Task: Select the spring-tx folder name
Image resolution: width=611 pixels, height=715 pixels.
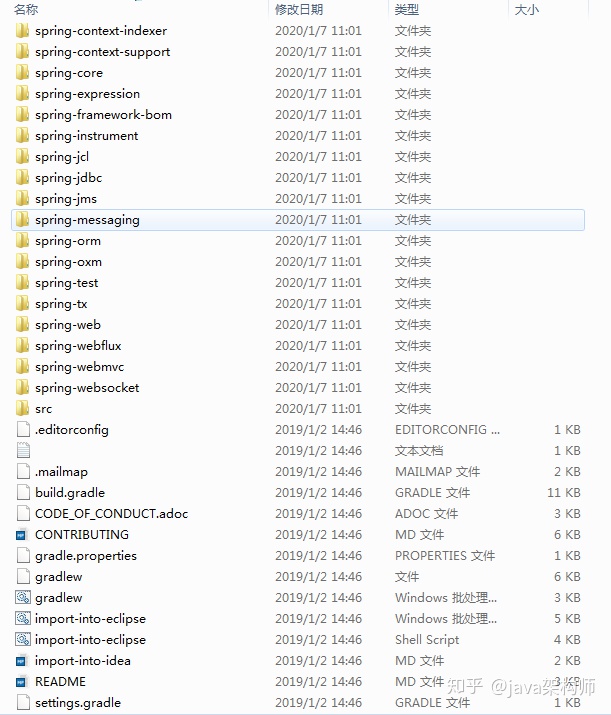Action: (x=61, y=304)
